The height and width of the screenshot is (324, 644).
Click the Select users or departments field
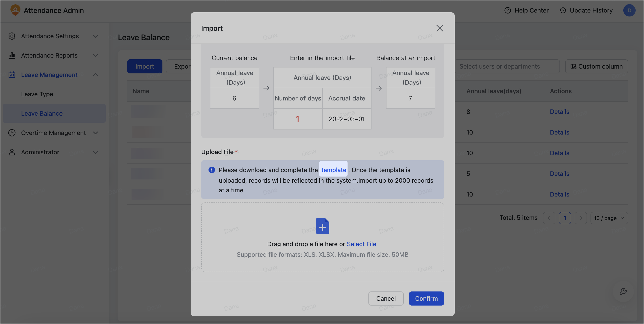click(507, 66)
